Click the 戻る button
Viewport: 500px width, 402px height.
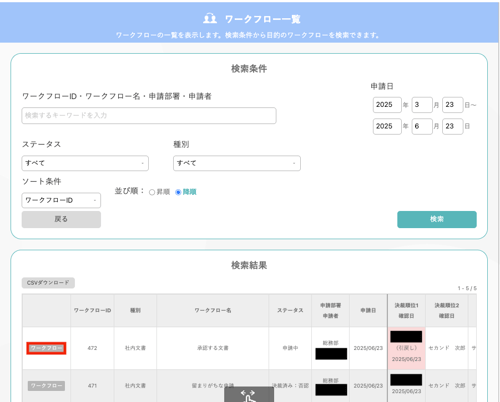click(x=61, y=219)
